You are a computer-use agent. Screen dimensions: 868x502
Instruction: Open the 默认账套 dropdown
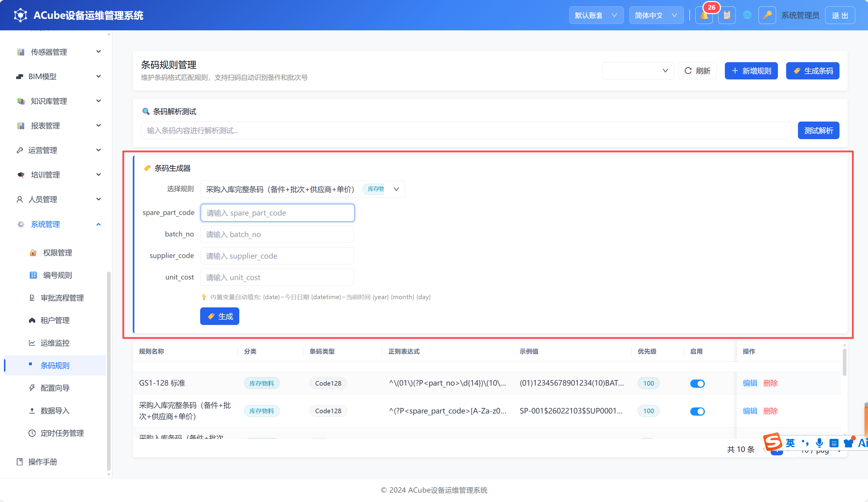pyautogui.click(x=596, y=15)
